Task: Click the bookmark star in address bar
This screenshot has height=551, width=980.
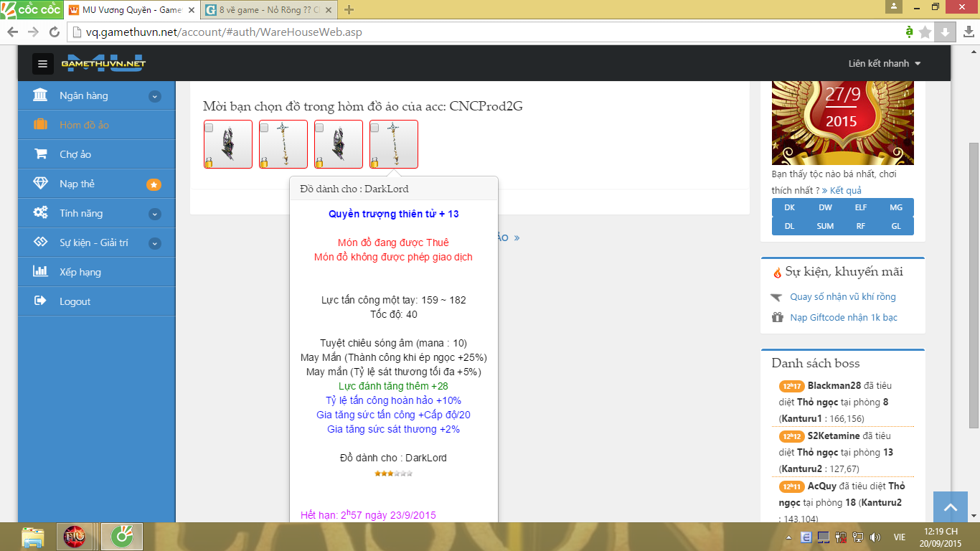Action: click(x=925, y=32)
